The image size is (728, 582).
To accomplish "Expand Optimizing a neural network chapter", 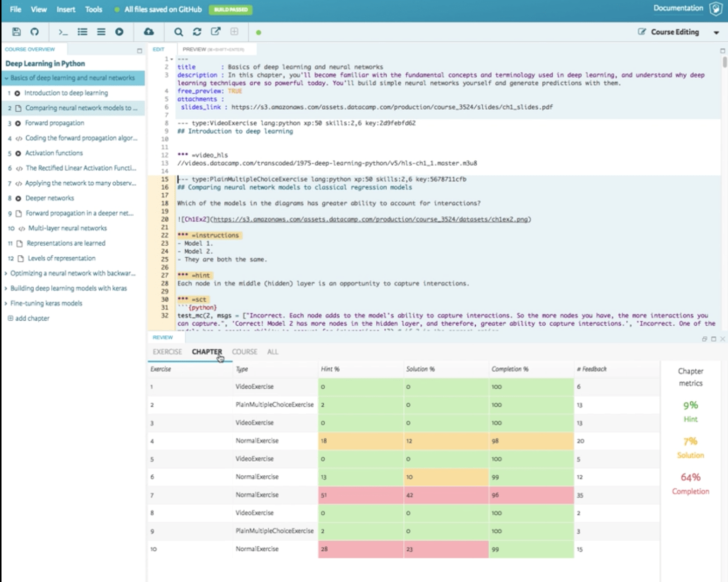I will pos(6,273).
